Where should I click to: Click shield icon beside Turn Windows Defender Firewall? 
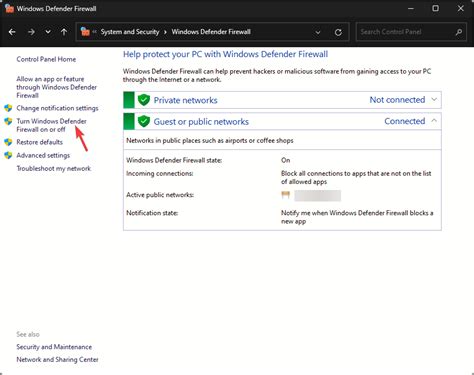[8, 121]
